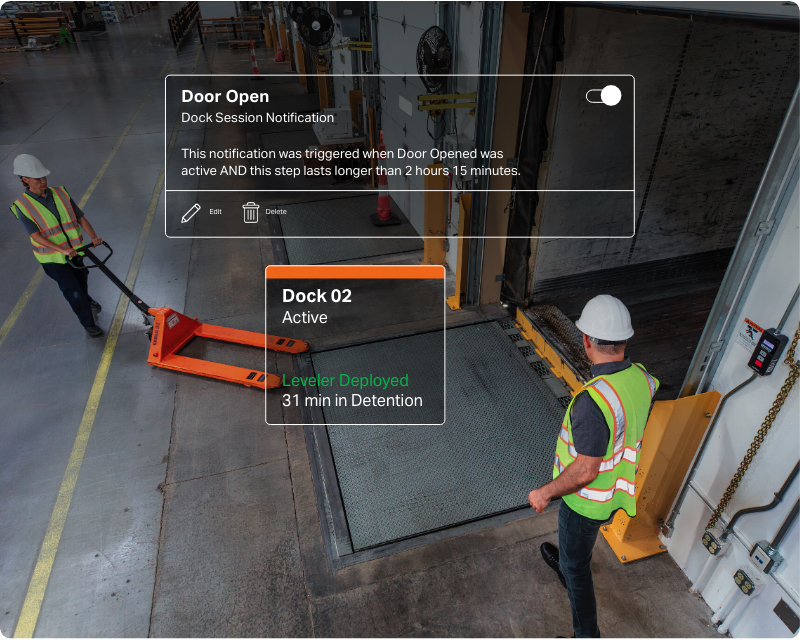Click the orange header bar of Dock 02
The height and width of the screenshot is (640, 800).
click(x=355, y=272)
